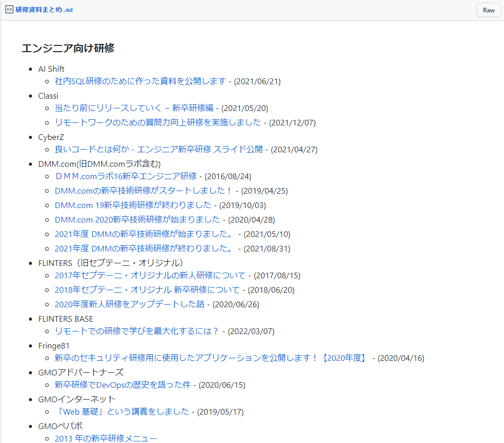Screen dimensions: 504x443
Task: Click the FLINTERS BASE list item text
Action: click(66, 319)
